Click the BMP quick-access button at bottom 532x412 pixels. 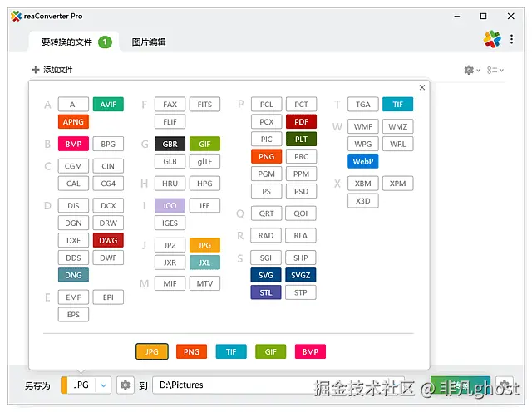[310, 351]
